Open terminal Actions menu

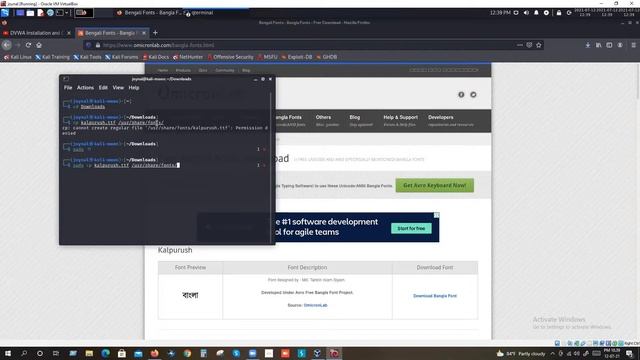coord(85,87)
